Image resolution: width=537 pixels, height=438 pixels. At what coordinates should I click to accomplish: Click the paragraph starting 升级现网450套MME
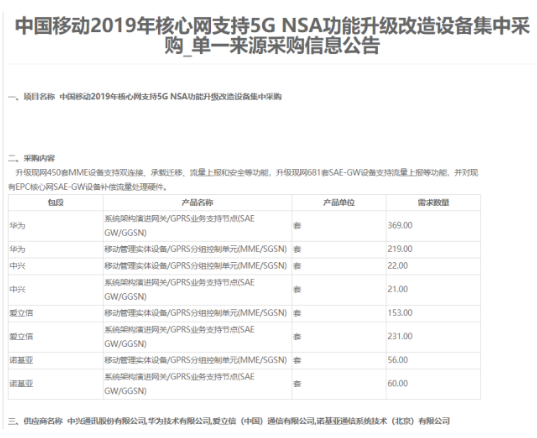(x=243, y=180)
